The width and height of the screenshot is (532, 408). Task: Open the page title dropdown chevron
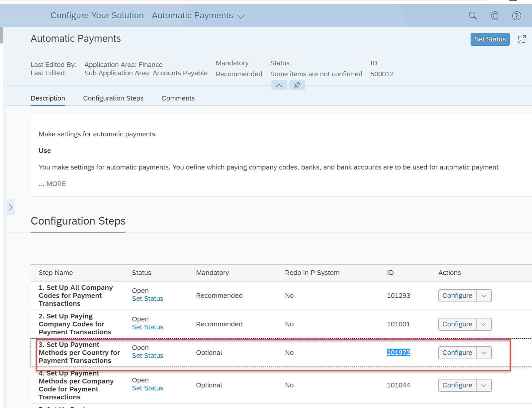[x=241, y=16]
